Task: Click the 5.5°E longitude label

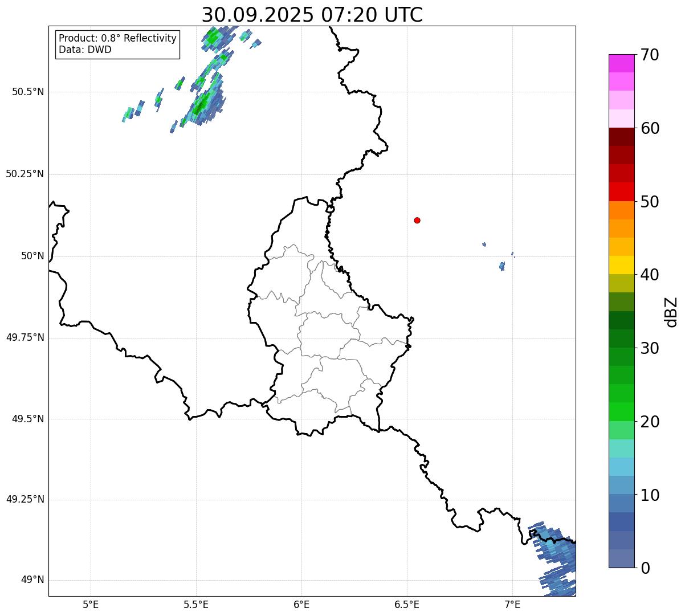Action: tap(196, 604)
